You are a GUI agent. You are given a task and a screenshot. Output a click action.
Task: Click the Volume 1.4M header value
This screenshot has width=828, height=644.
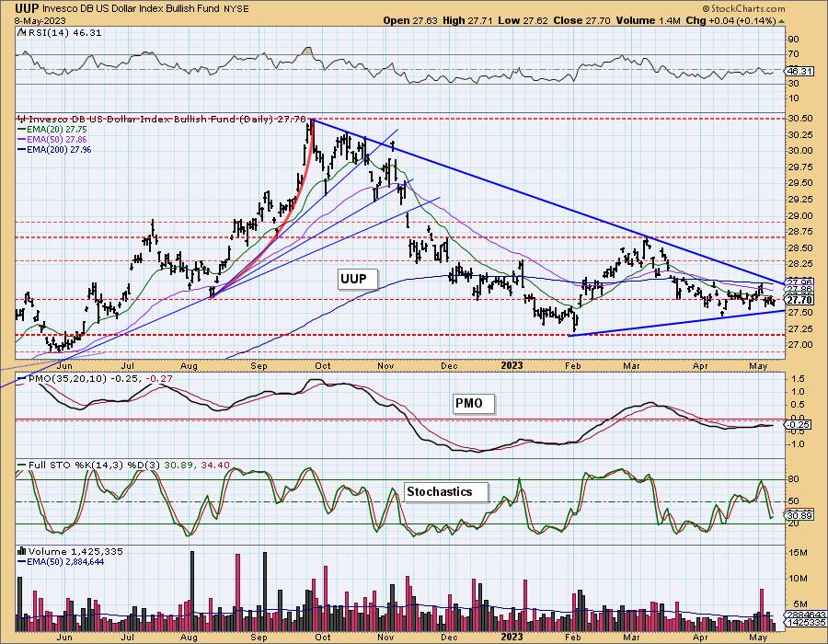pos(648,20)
